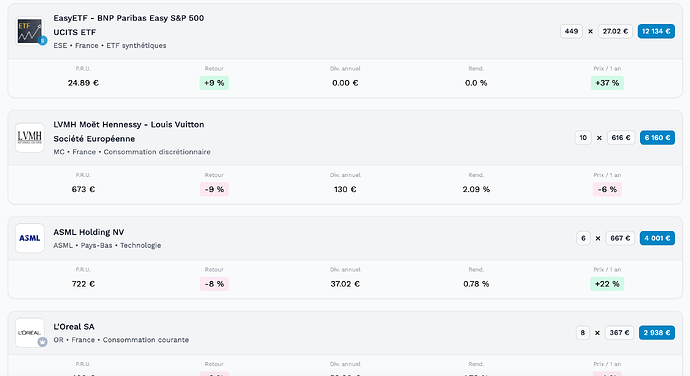Viewport: 690px width, 376px height.
Task: Click the ASML company logo
Action: (29, 238)
